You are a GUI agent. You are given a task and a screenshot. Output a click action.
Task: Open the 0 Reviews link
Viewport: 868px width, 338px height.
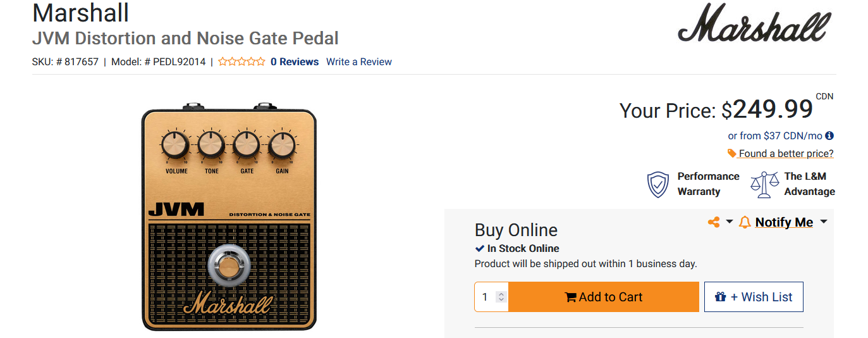click(295, 62)
